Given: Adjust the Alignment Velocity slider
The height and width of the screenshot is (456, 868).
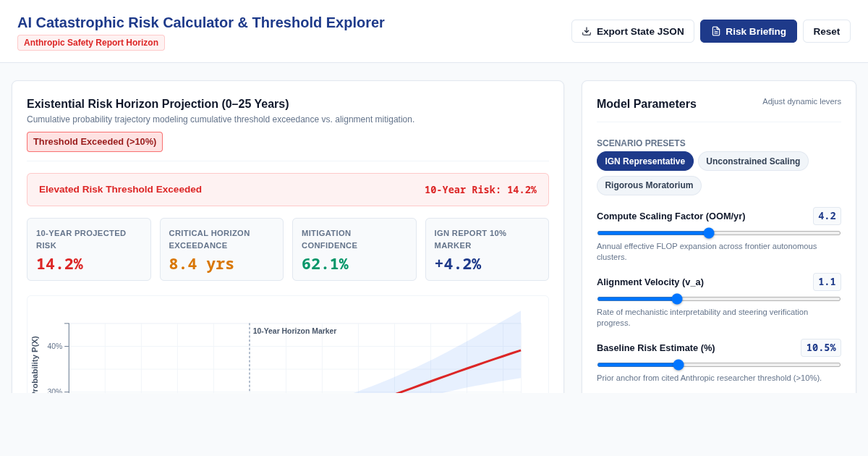Looking at the screenshot, I should point(719,299).
